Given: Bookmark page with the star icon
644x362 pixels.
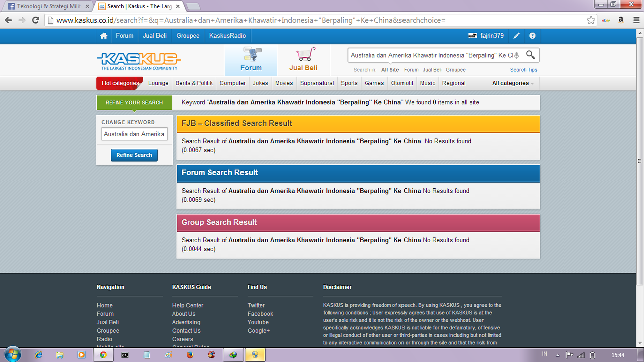Looking at the screenshot, I should coord(591,20).
